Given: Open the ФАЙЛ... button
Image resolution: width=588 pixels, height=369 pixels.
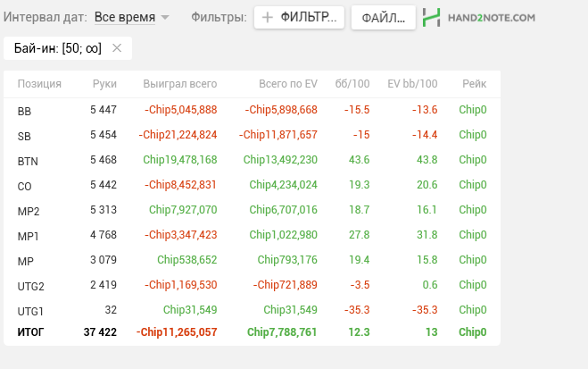Looking at the screenshot, I should click(x=384, y=17).
